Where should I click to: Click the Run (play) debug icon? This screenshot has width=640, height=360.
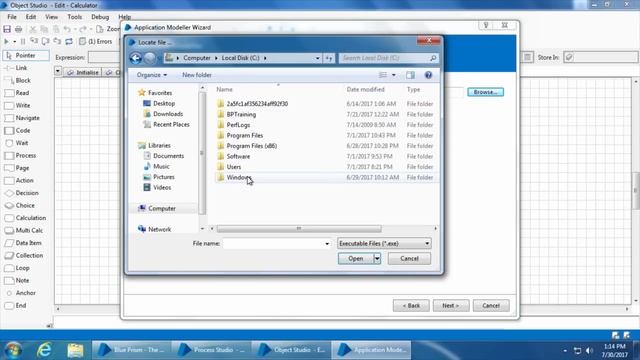coord(6,42)
